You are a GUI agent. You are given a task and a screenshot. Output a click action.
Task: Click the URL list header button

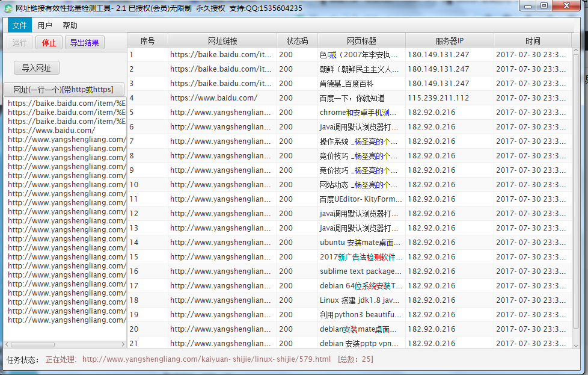63,90
